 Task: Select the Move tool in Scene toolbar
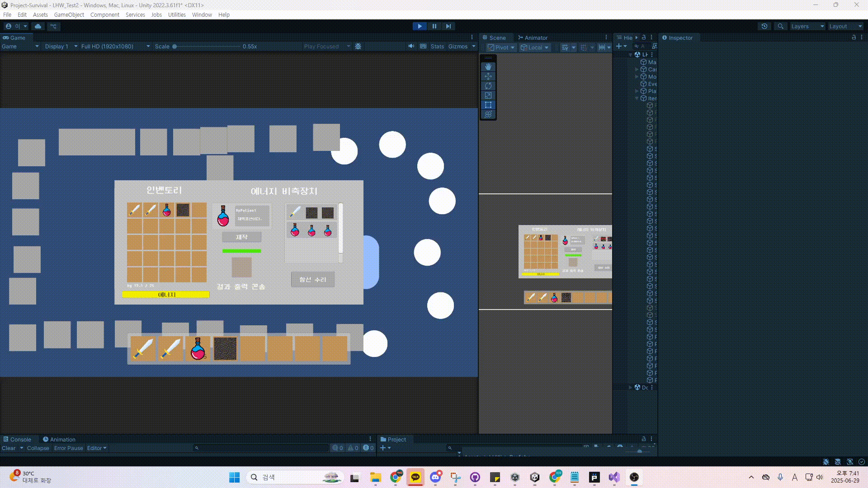[x=488, y=76]
